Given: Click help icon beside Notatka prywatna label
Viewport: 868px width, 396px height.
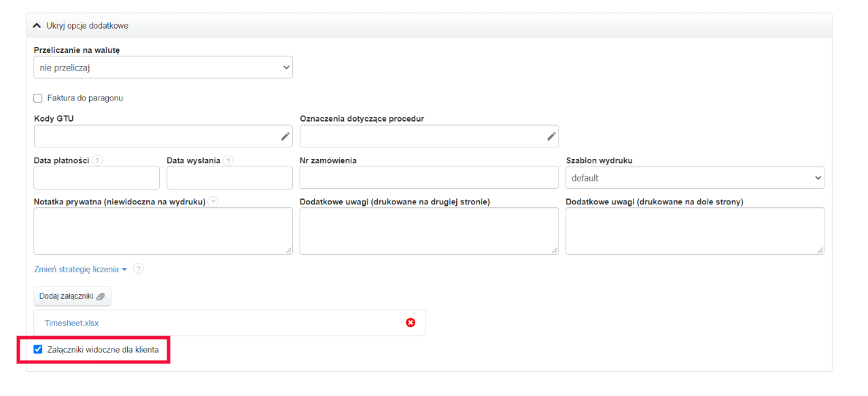Looking at the screenshot, I should 213,202.
